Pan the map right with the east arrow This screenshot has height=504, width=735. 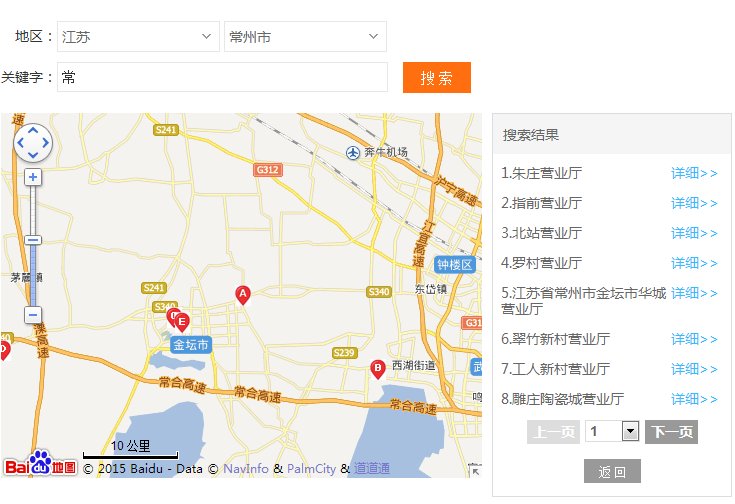[x=45, y=143]
